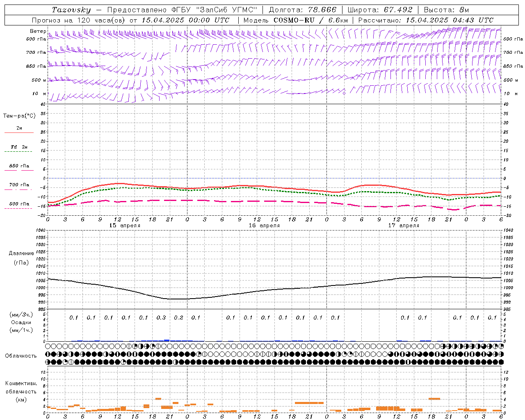Select the 'ФГБУ "ЗапСиб УГМС"' provider text
The height and width of the screenshot is (420, 525).
[x=214, y=10]
